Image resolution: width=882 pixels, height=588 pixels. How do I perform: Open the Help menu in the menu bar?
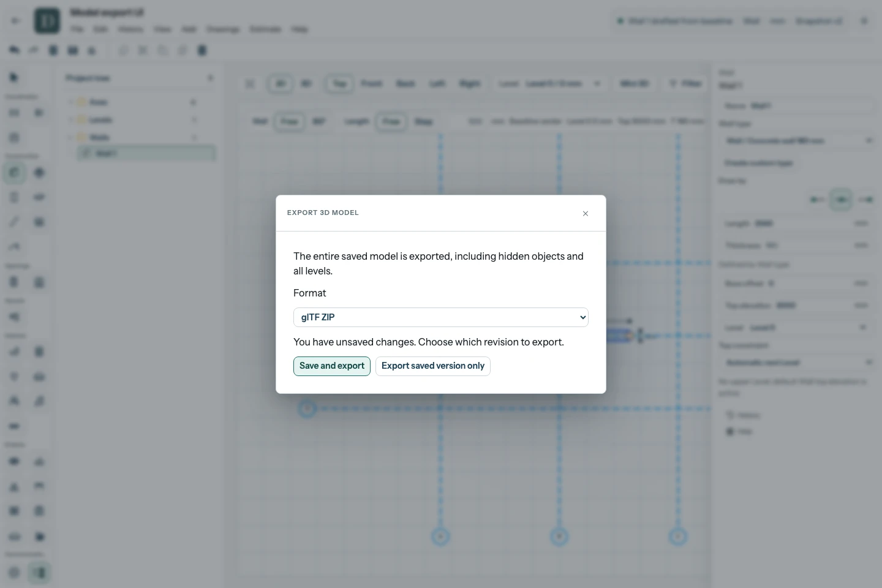(300, 29)
